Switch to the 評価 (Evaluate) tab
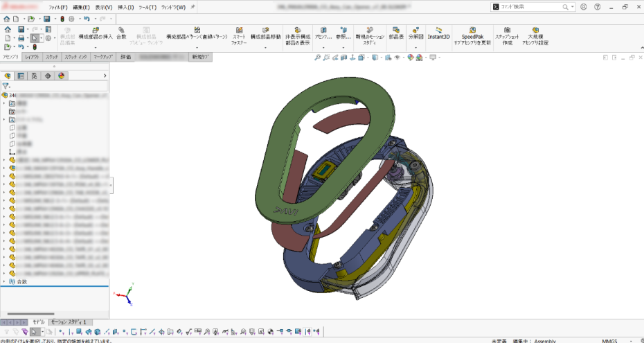 [125, 57]
